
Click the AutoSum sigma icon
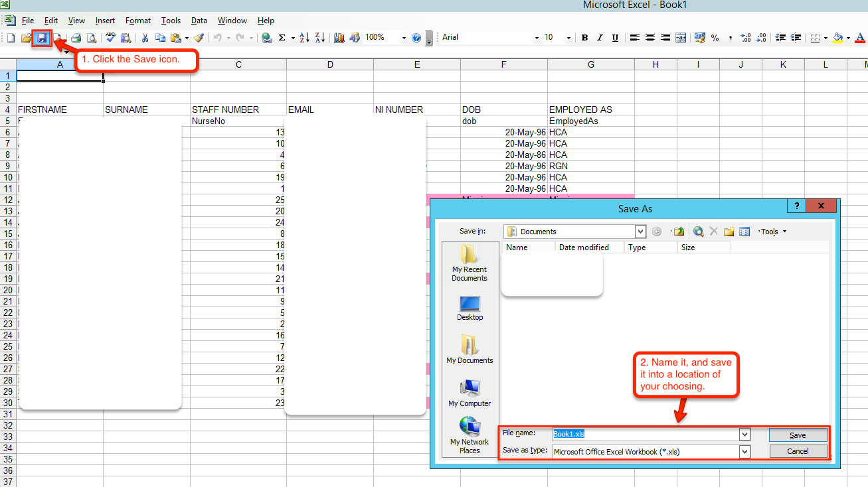tap(282, 38)
